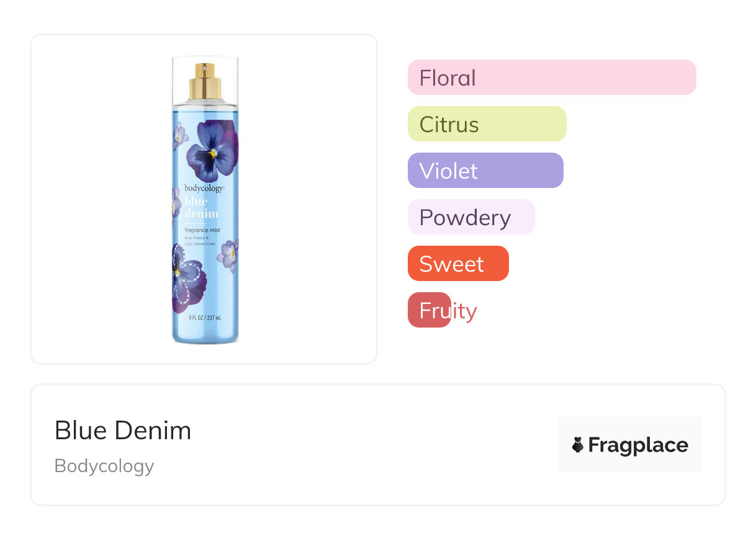Click the small purple flower on bottle's right
756x536 pixels.
[227, 257]
